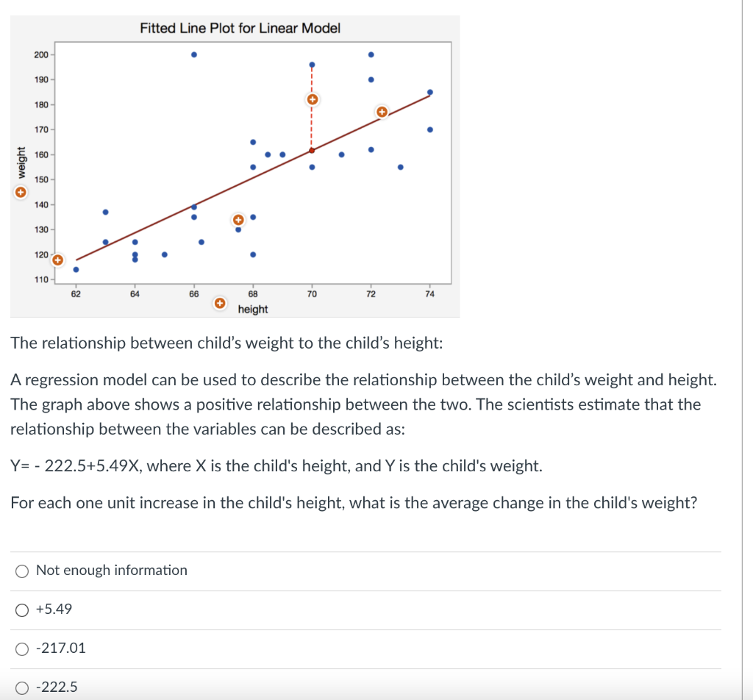Viewport: 753px width, 700px height.
Task: Click the orange plus marker near the point at height 68
Action: pyautogui.click(x=238, y=218)
